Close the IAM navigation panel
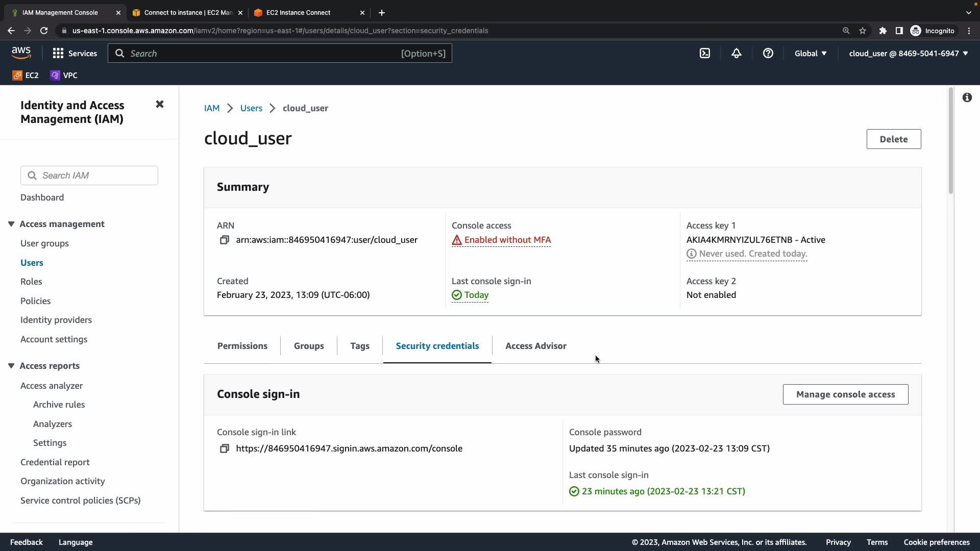 point(159,104)
